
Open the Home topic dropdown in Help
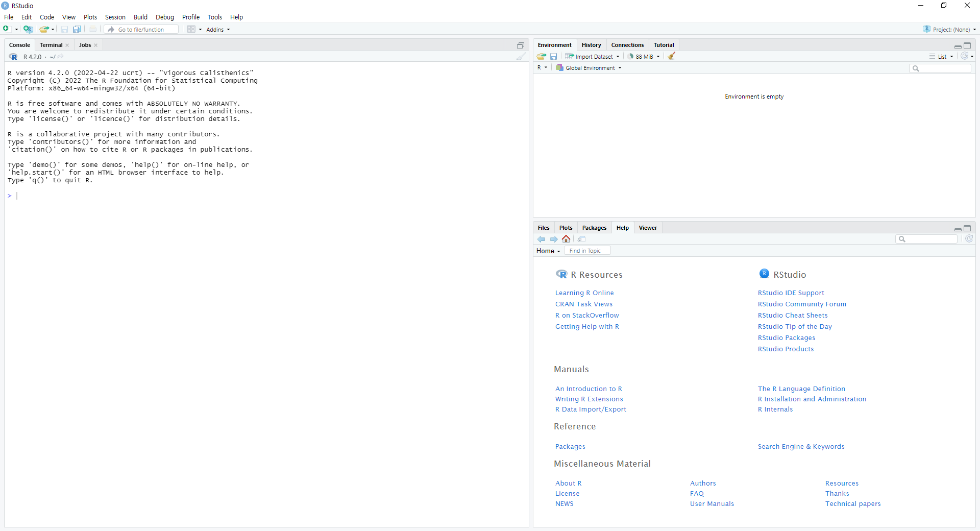coord(548,251)
